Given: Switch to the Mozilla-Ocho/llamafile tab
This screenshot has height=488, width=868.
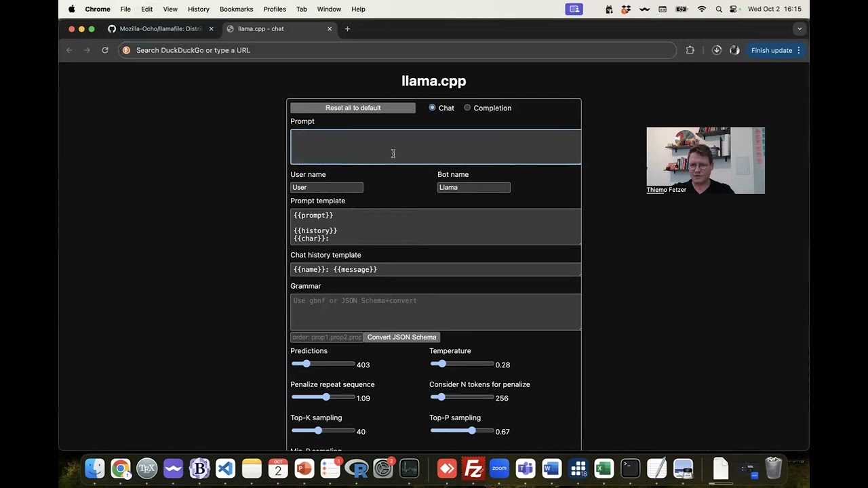Looking at the screenshot, I should (161, 28).
